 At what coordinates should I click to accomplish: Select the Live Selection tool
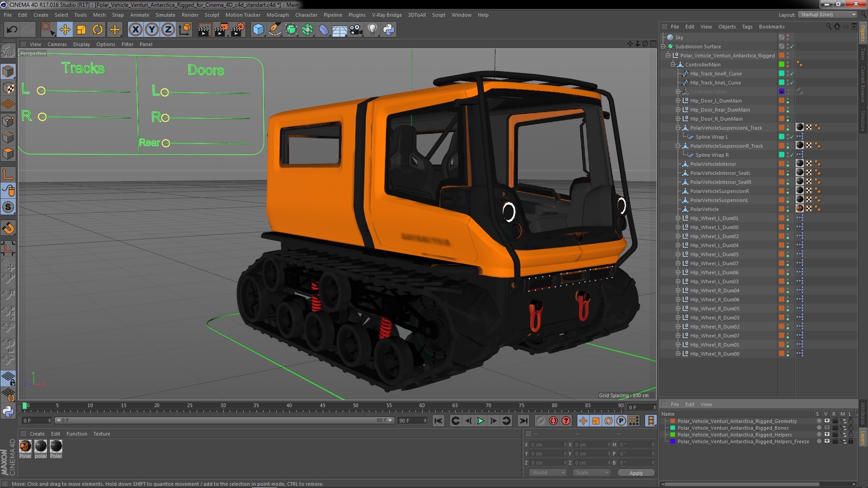pos(47,30)
